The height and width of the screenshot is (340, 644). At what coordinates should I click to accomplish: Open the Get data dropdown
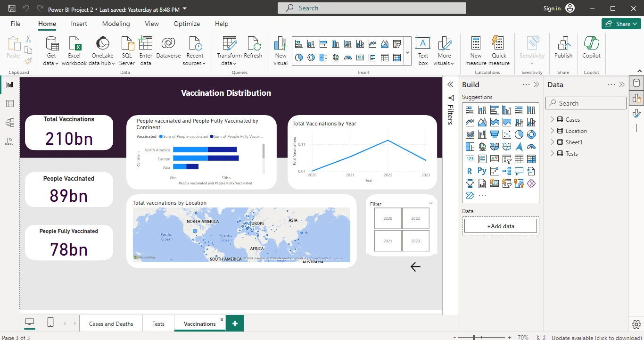click(x=51, y=51)
